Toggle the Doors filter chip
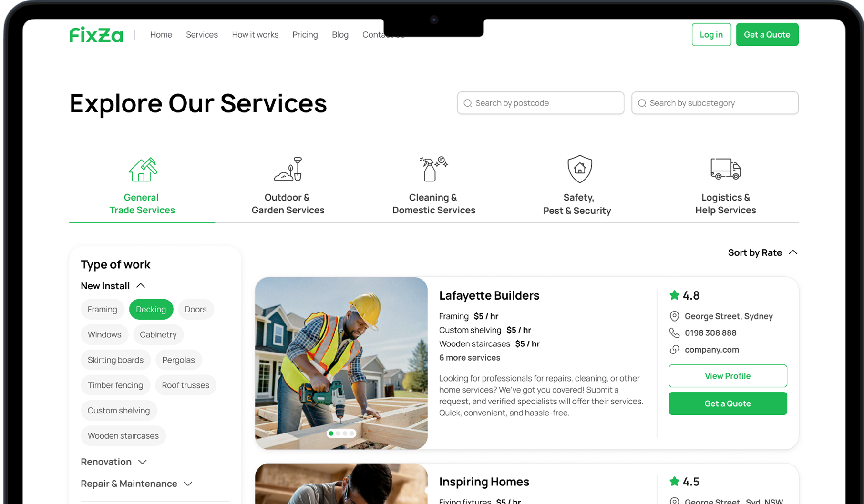The width and height of the screenshot is (864, 504). [x=195, y=309]
